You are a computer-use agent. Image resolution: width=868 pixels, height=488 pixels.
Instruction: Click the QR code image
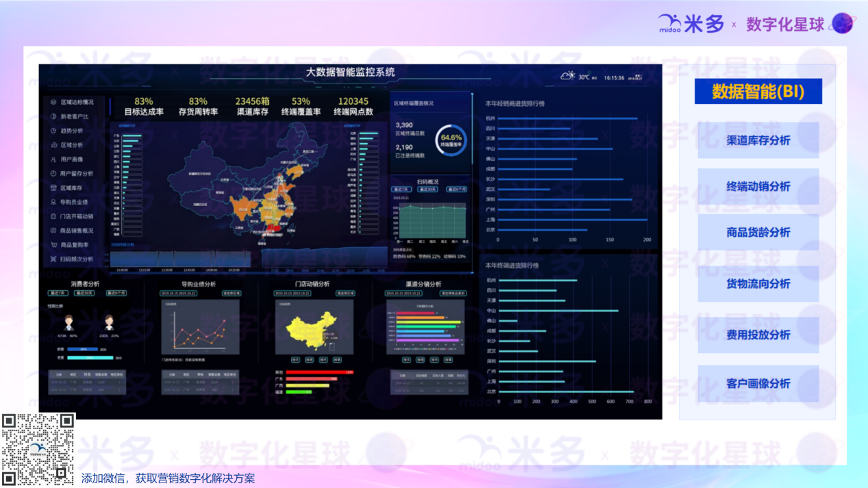point(38,448)
